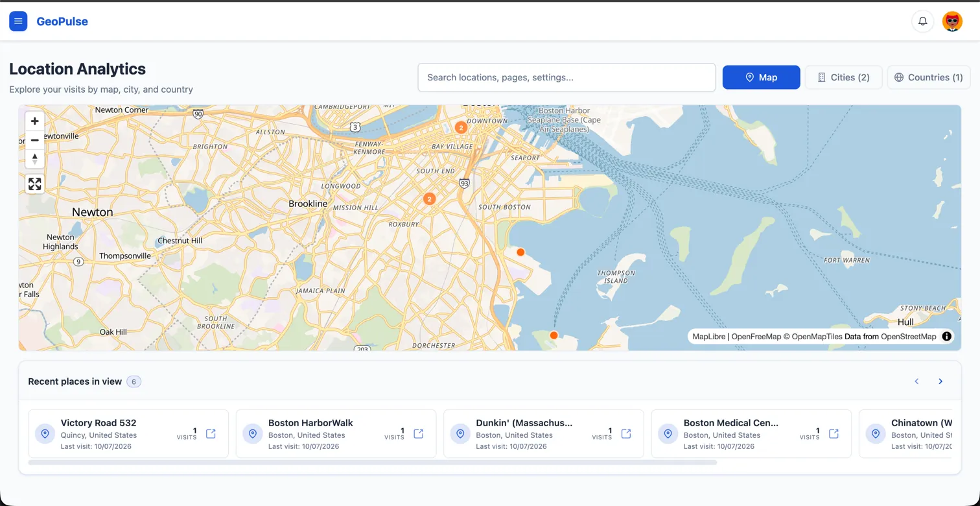Click the cluster marker near South End

point(429,199)
